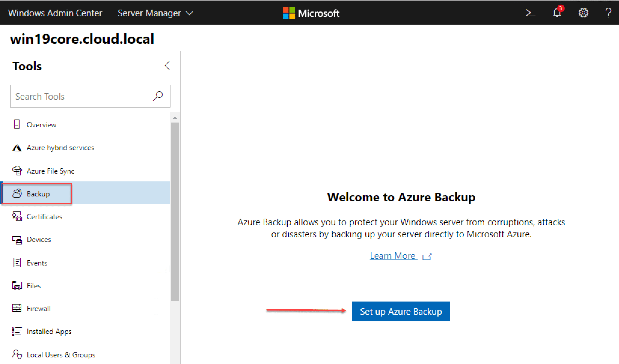The image size is (619, 364).
Task: Select Local Users & Groups
Action: tap(61, 355)
